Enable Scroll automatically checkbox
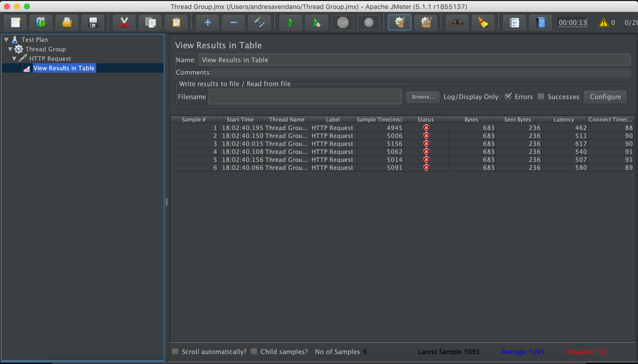 point(175,352)
